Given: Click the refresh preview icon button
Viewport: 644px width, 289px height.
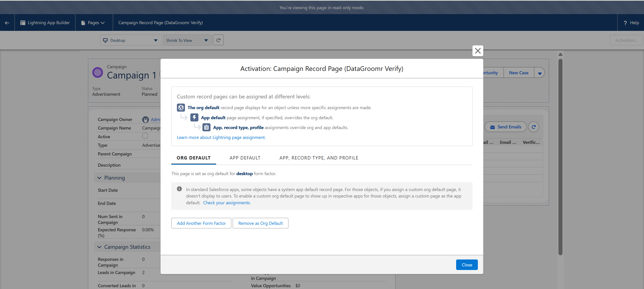Looking at the screenshot, I should pyautogui.click(x=218, y=40).
